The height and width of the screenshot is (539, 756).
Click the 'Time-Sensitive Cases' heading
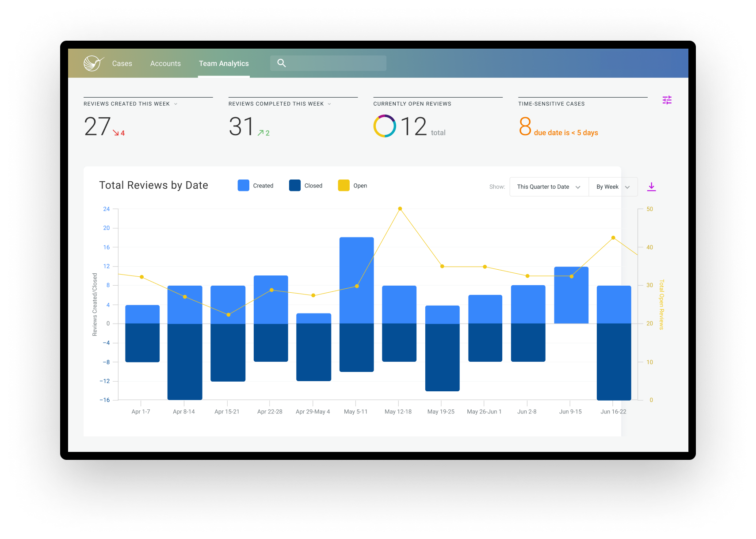(x=551, y=104)
